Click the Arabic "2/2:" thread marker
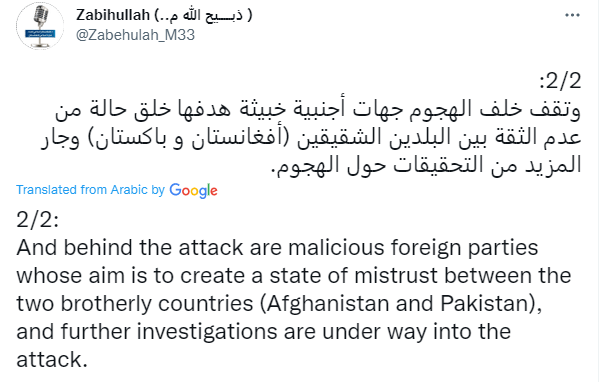The height and width of the screenshot is (382, 599). point(560,81)
